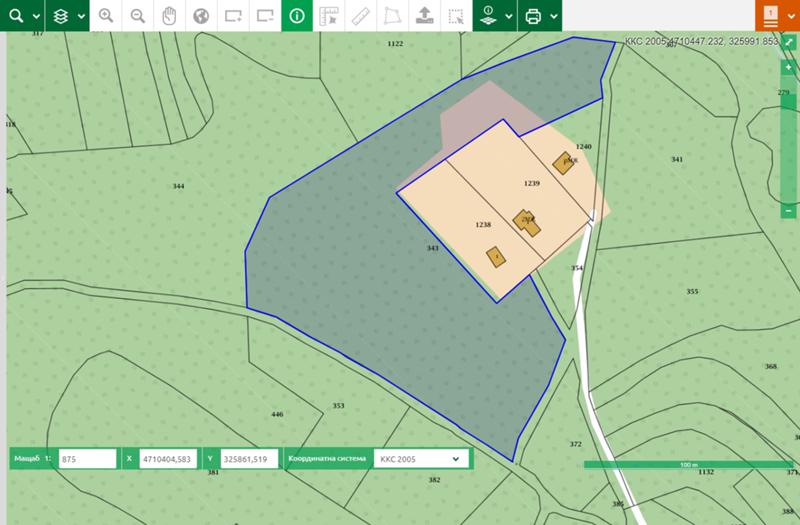Click the zoom in magnifier tool
The width and height of the screenshot is (800, 525).
pos(106,16)
